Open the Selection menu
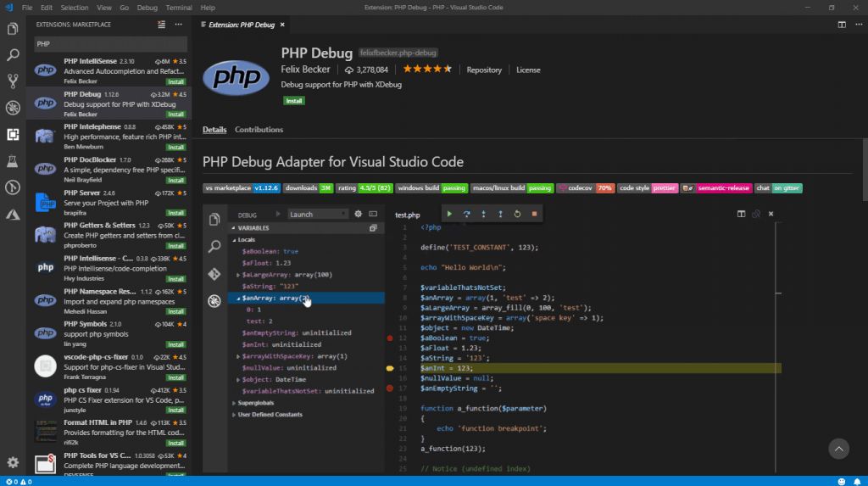The height and width of the screenshot is (486, 868). coord(75,7)
